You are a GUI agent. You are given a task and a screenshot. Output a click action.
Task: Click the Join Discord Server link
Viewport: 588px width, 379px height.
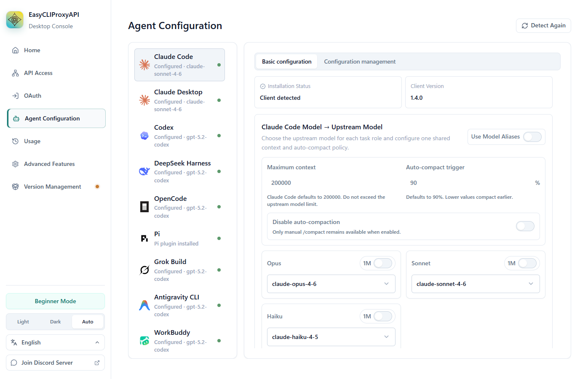tap(55, 363)
